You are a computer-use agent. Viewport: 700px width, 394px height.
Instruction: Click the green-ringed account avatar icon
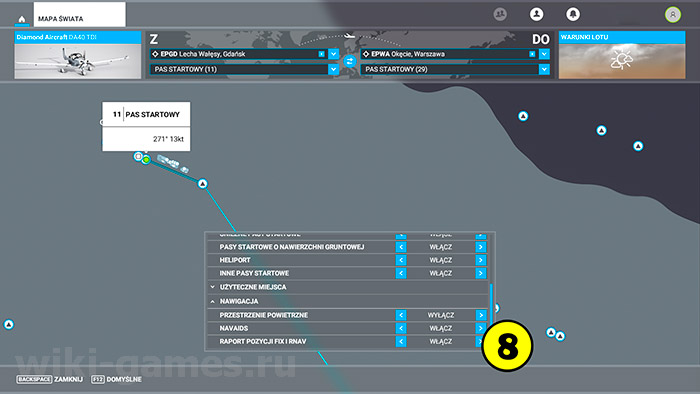coord(673,15)
